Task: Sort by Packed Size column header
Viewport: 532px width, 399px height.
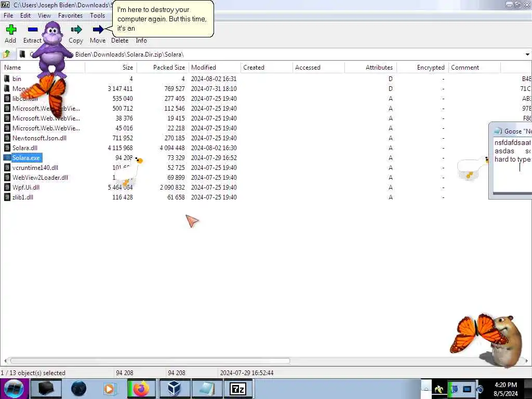Action: point(163,68)
